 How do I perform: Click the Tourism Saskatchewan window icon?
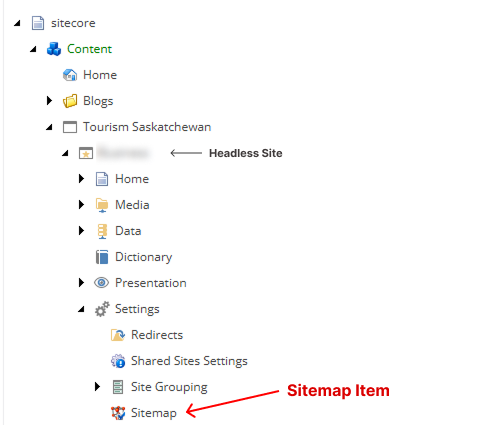pos(70,127)
